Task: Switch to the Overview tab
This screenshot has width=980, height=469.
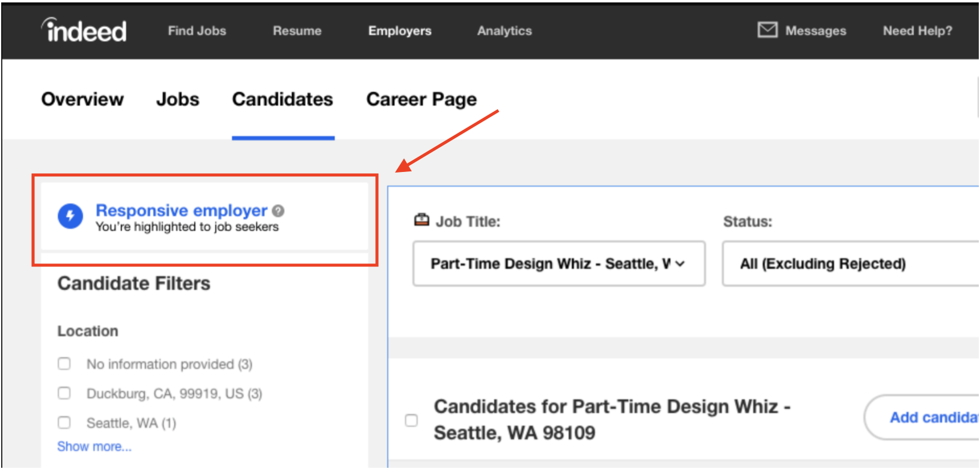Action: 82,99
